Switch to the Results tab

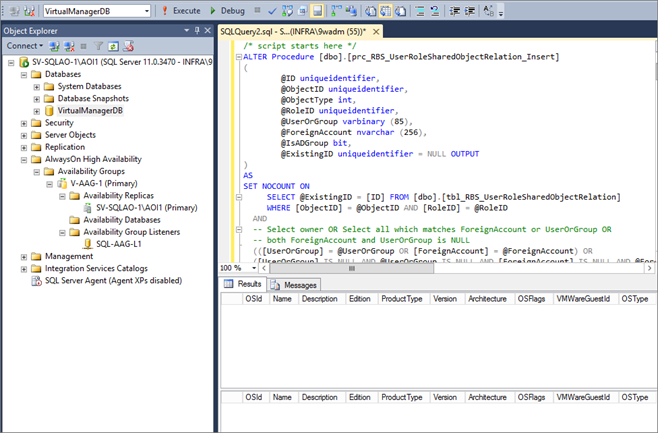(x=243, y=284)
